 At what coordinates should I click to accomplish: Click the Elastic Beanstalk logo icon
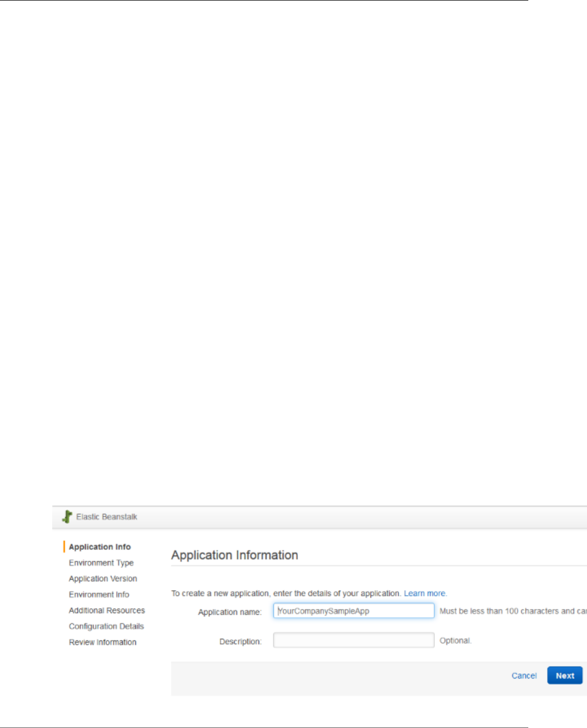[x=67, y=517]
